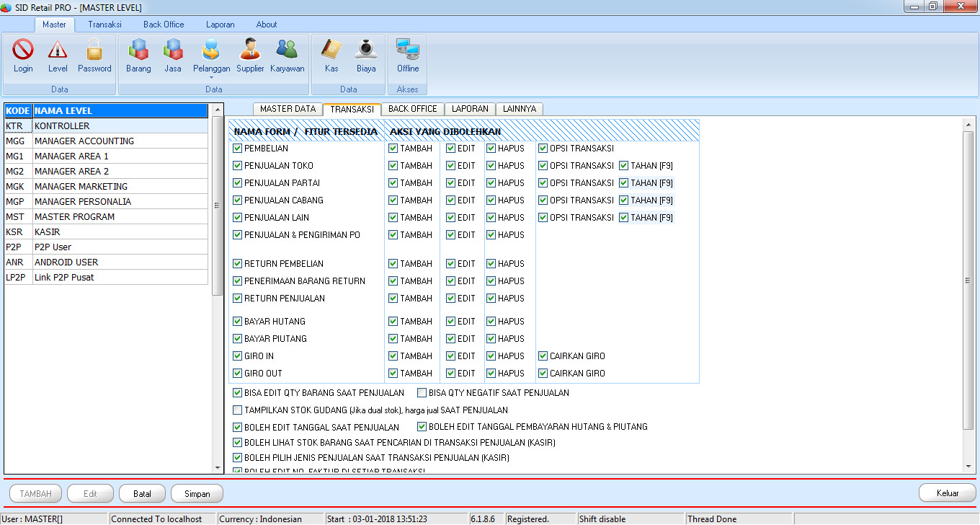Screen dimensions: 980x525
Task: Open the Laporan ribbon tab
Action: pos(220,25)
